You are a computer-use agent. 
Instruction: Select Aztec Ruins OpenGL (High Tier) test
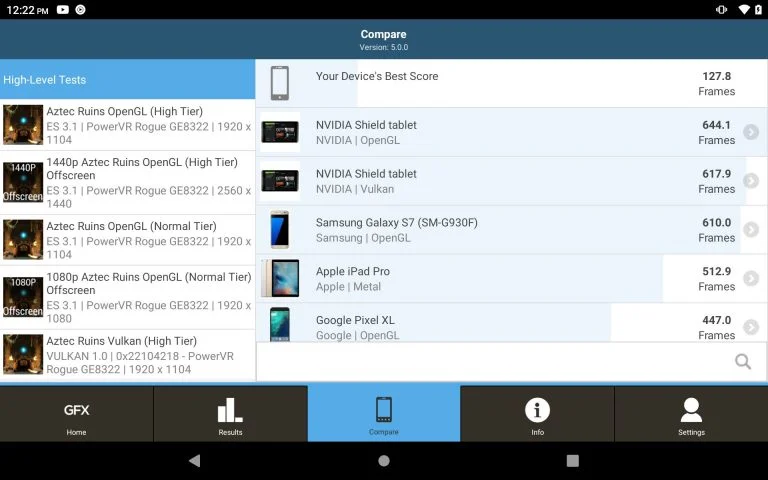point(127,125)
